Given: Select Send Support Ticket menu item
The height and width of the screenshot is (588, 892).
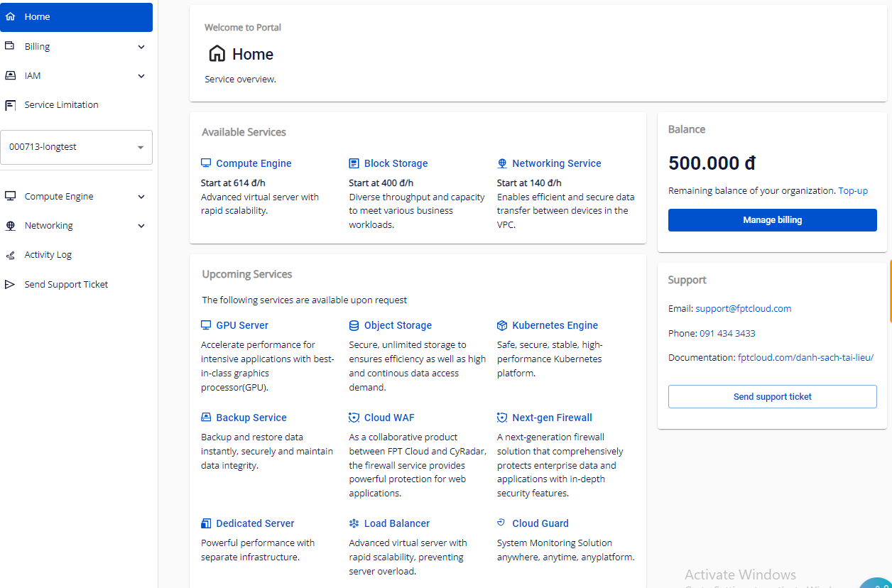Looking at the screenshot, I should coord(66,285).
